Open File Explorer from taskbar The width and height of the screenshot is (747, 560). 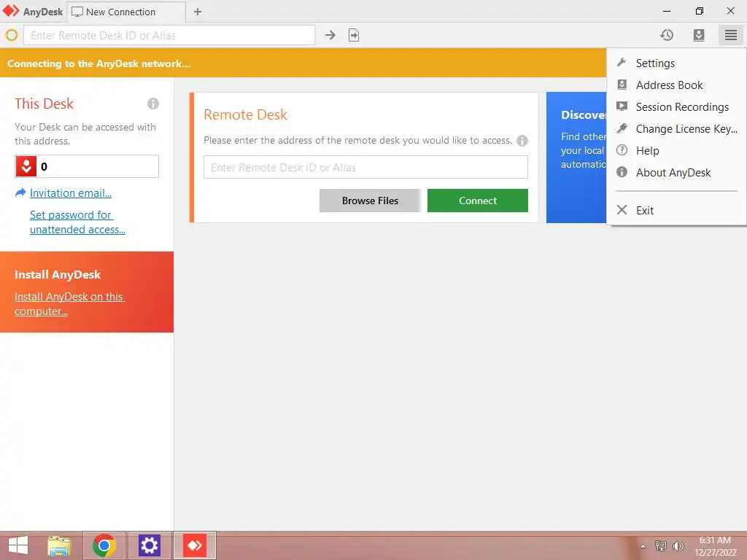point(59,545)
